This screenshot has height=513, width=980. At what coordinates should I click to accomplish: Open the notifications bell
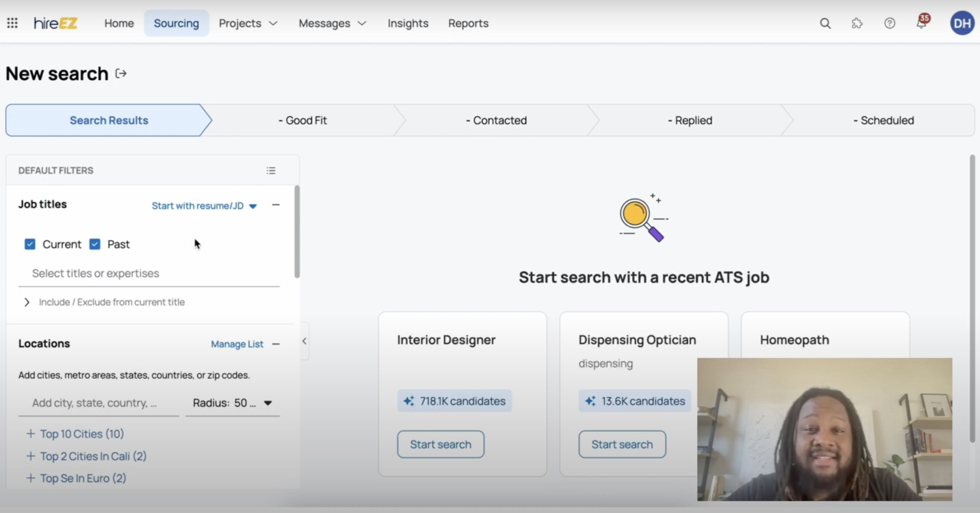tap(922, 22)
